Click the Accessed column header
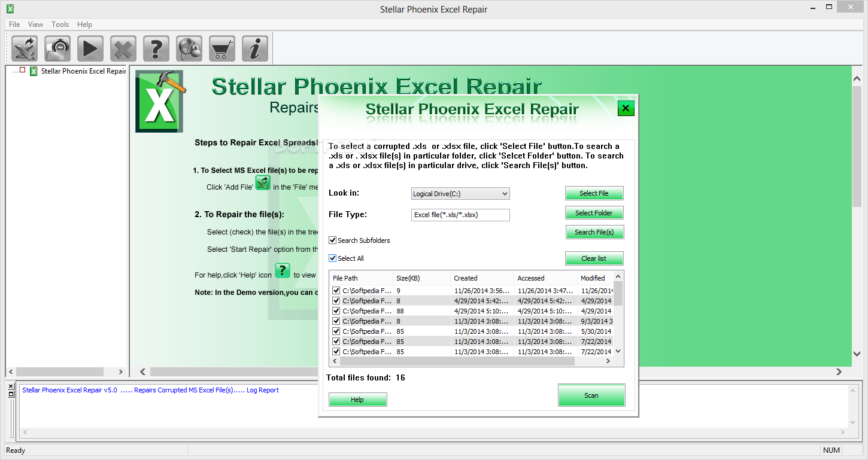This screenshot has height=460, width=868. coord(545,278)
